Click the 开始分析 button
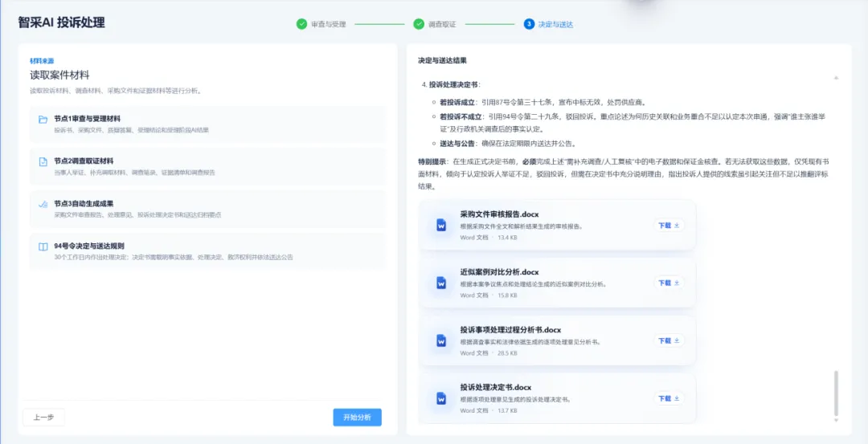 coord(357,418)
